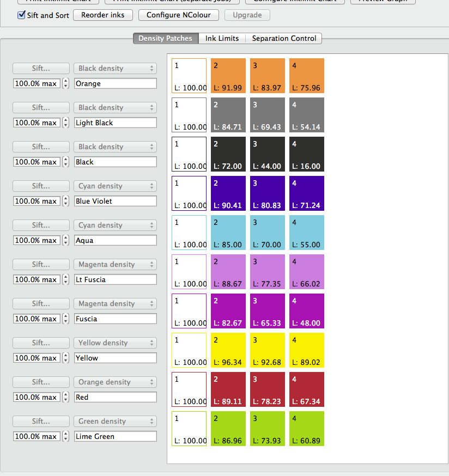Select Black patch 2 with L 72.00
The image size is (449, 476).
(x=228, y=154)
